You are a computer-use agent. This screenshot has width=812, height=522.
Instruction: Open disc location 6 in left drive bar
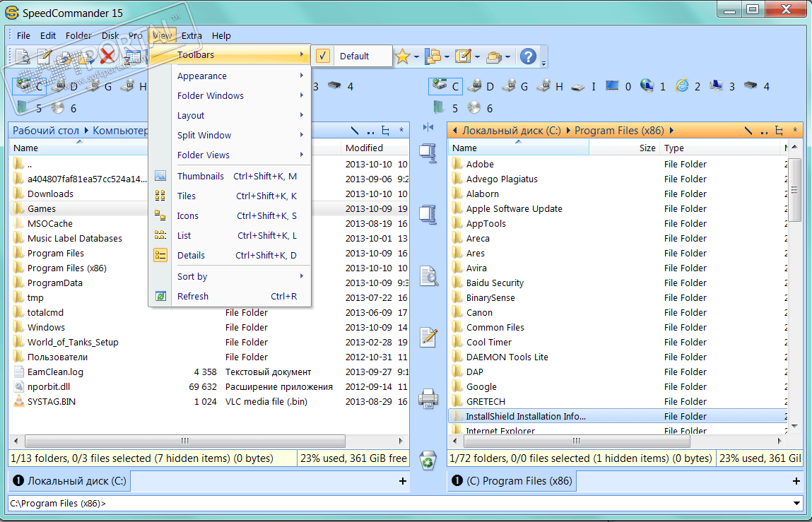[x=64, y=107]
